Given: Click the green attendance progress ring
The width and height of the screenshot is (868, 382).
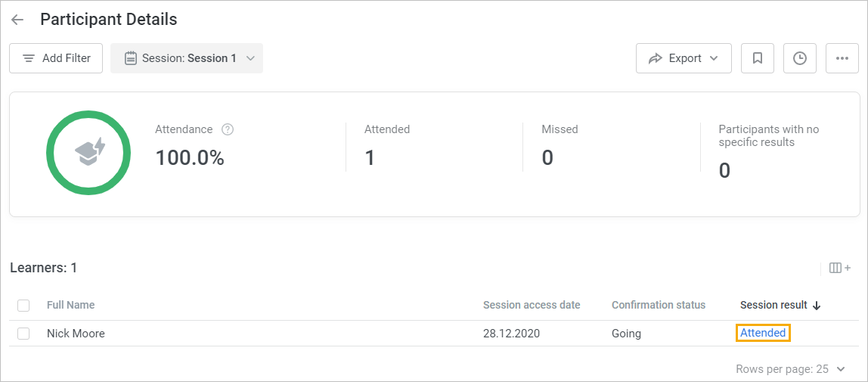Looking at the screenshot, I should coord(88,153).
